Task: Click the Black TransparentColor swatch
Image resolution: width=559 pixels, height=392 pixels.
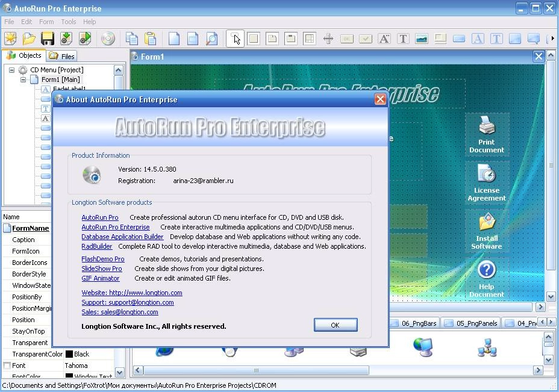Action: (69, 354)
